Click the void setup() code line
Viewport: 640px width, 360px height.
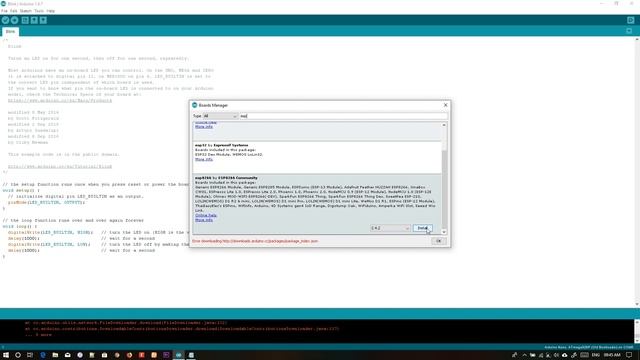click(21, 191)
